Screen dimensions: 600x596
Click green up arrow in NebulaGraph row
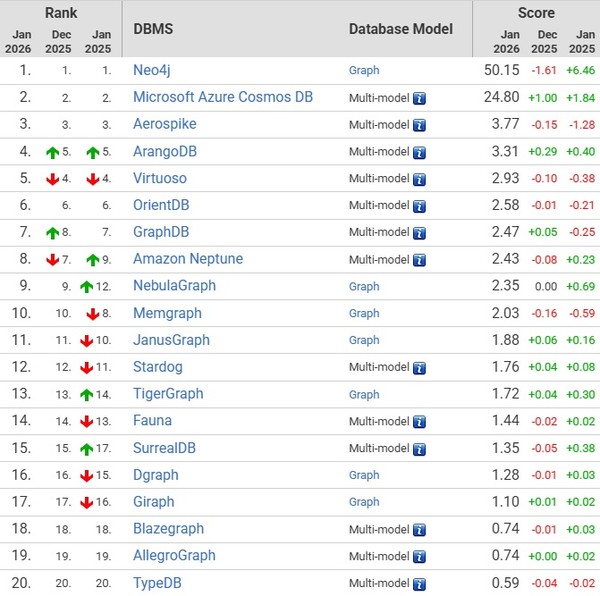pyautogui.click(x=87, y=287)
